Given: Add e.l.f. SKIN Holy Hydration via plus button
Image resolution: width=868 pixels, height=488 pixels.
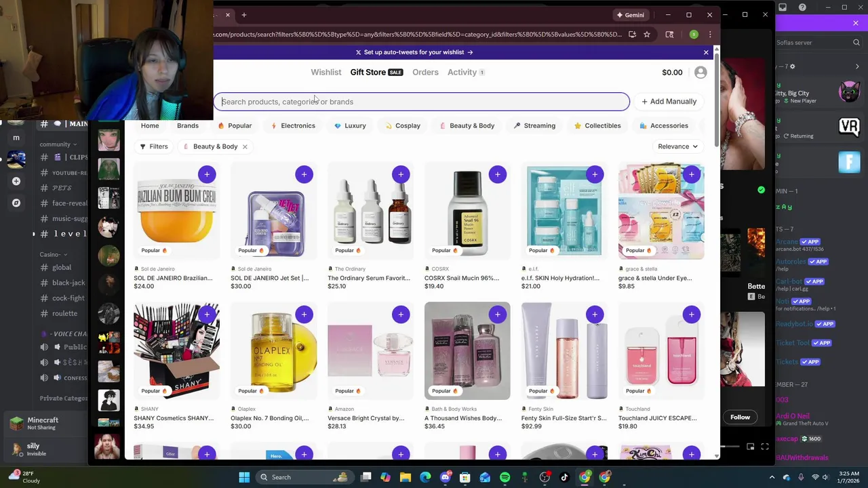Looking at the screenshot, I should coord(595,174).
